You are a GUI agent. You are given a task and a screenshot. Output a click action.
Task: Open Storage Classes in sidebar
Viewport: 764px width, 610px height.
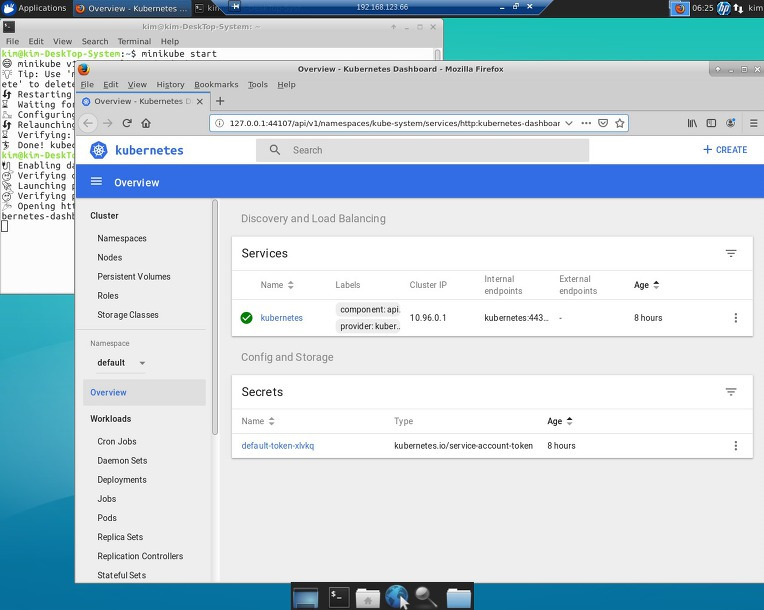pyautogui.click(x=128, y=315)
